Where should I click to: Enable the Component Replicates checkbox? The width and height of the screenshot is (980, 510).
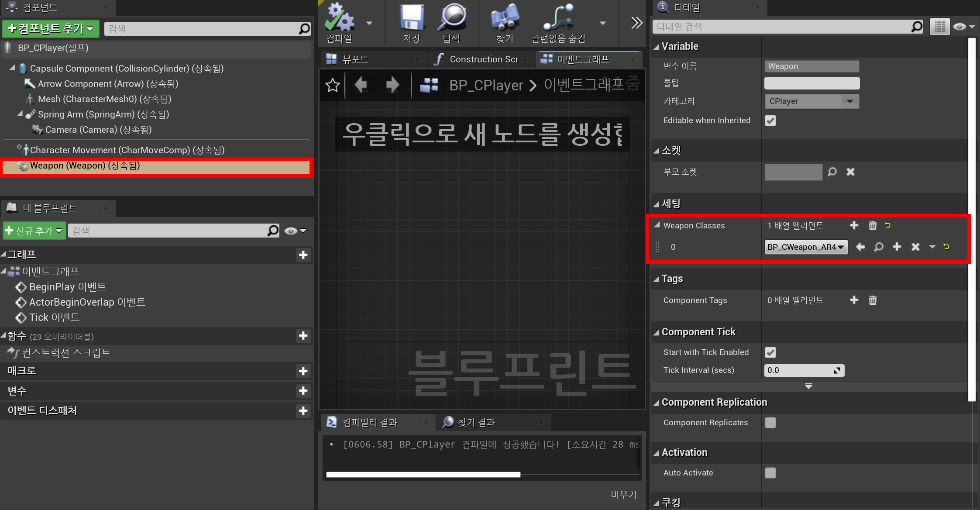pyautogui.click(x=770, y=423)
